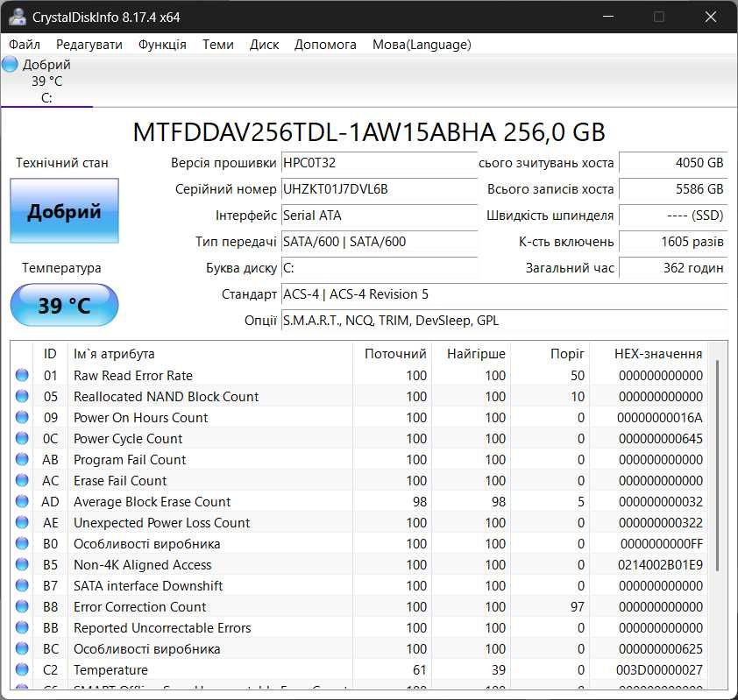Click the Технічний стан label

pyautogui.click(x=61, y=163)
